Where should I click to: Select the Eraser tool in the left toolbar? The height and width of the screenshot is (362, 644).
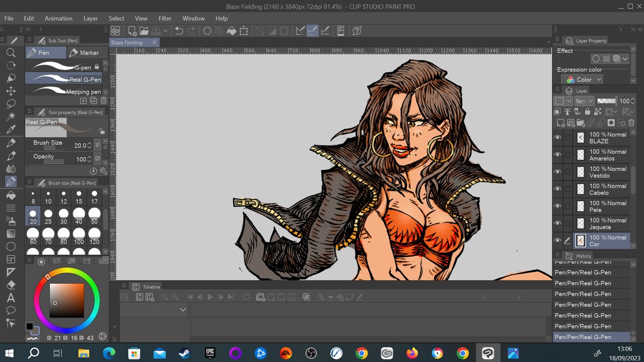click(11, 285)
